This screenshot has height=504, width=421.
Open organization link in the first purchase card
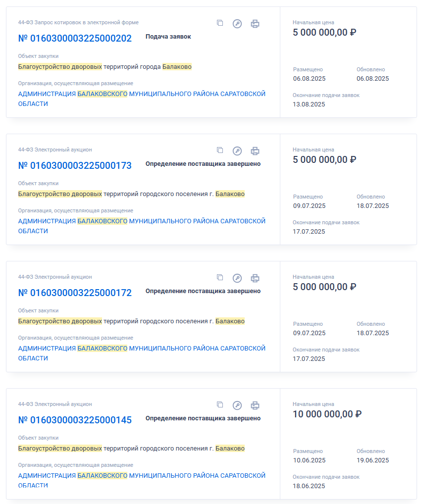tap(142, 99)
